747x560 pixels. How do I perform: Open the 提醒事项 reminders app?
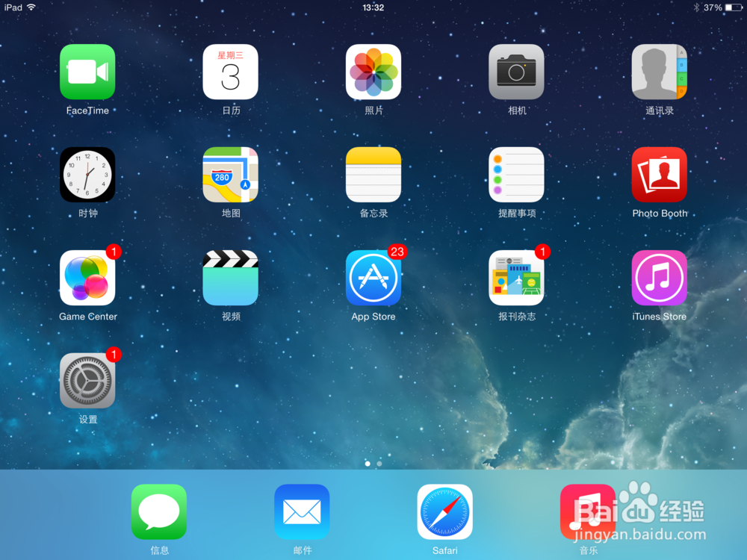516,175
